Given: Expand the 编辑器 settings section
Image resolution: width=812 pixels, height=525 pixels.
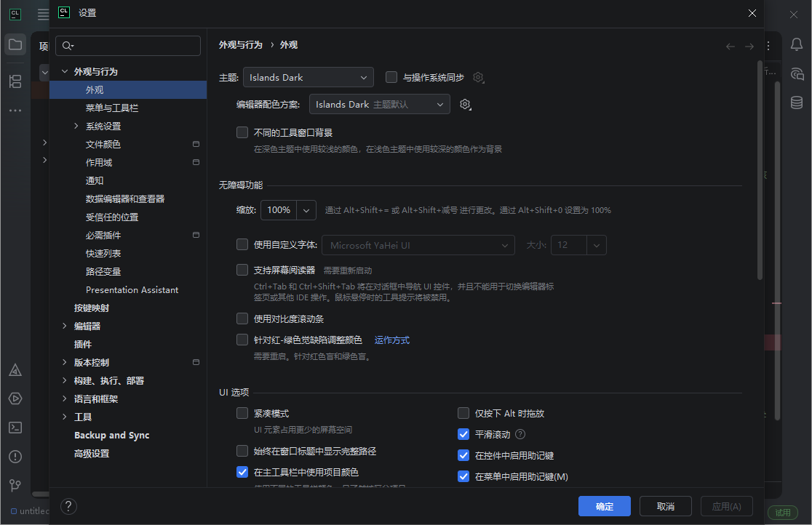Looking at the screenshot, I should [x=65, y=326].
